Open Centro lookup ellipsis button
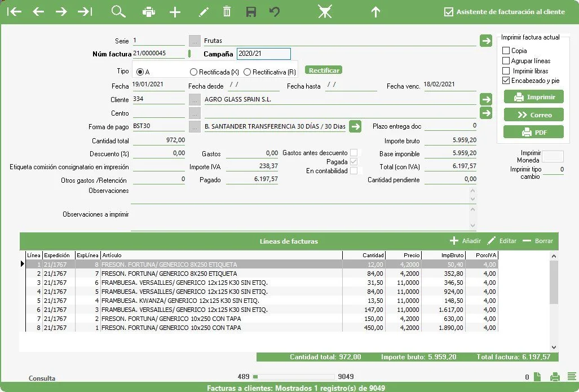 pyautogui.click(x=195, y=113)
